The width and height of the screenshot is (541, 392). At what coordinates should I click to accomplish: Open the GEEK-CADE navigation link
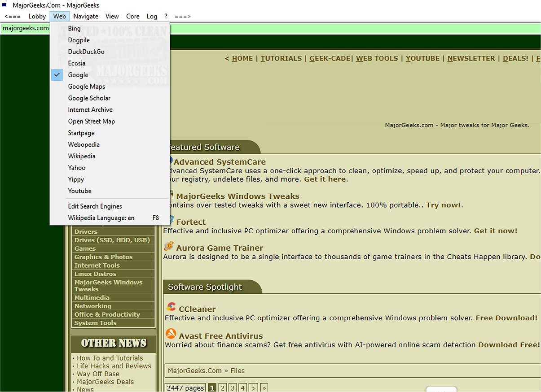coord(330,58)
